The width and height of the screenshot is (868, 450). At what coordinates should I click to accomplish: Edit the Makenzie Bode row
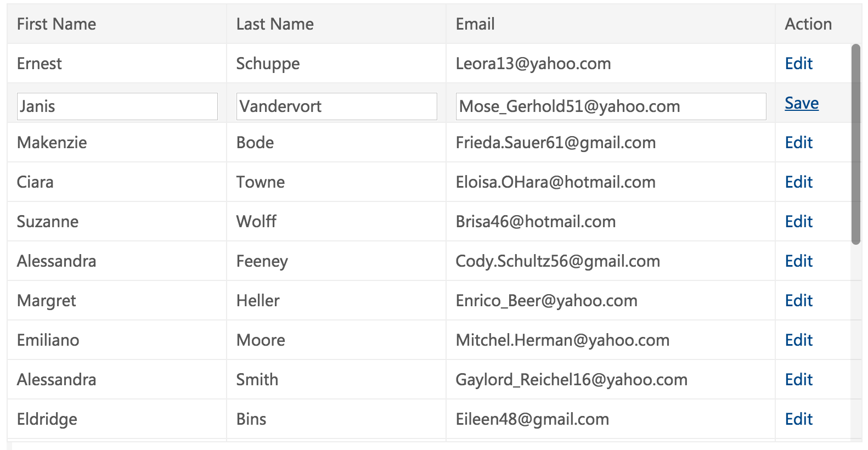click(x=798, y=143)
